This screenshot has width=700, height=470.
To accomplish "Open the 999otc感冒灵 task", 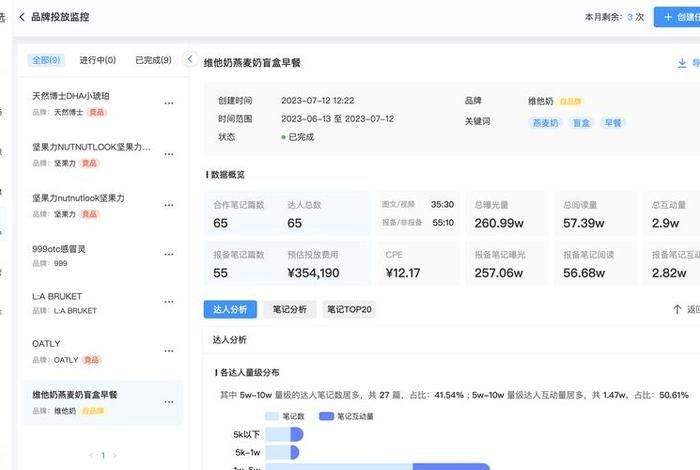I will coord(103,255).
